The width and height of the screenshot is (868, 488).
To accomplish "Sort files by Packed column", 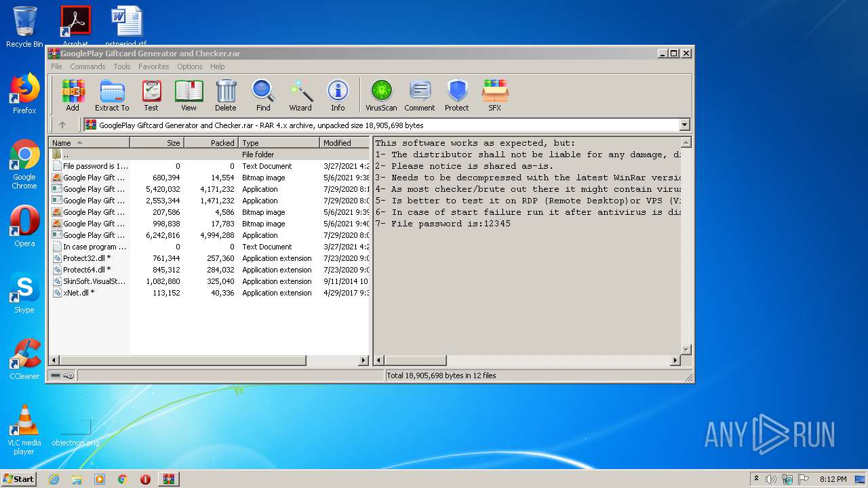I will coord(211,143).
